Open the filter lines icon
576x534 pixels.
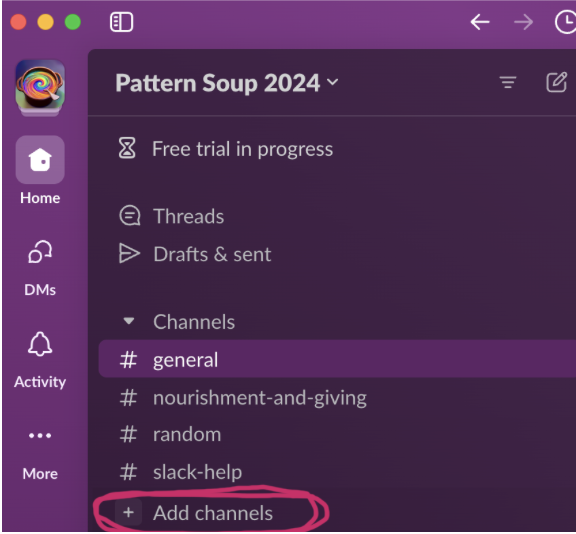[508, 82]
